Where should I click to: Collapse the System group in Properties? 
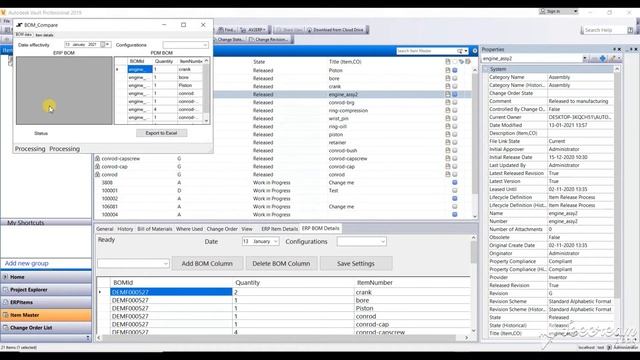point(486,69)
